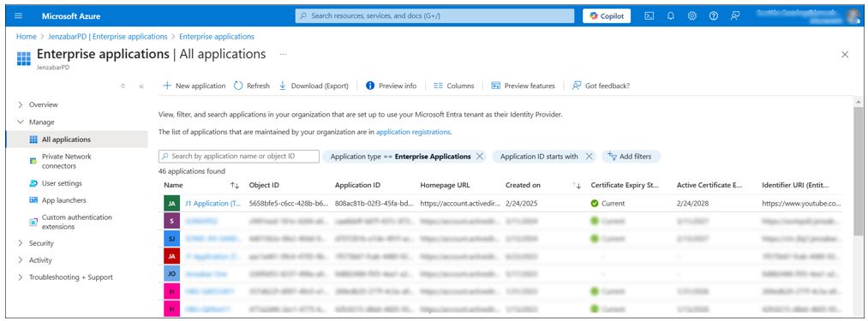Remove the Application type filter

coord(479,157)
